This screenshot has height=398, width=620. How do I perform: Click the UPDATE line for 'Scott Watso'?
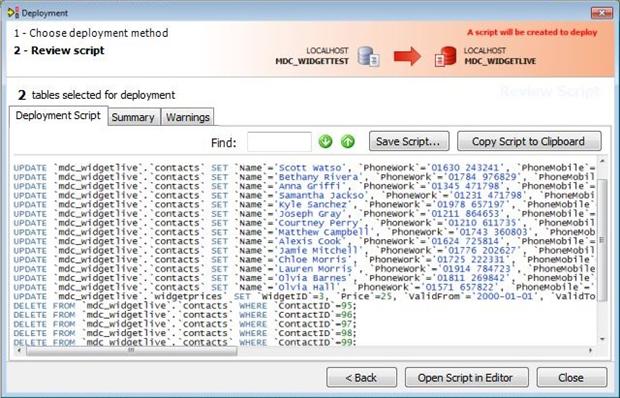pyautogui.click(x=304, y=168)
